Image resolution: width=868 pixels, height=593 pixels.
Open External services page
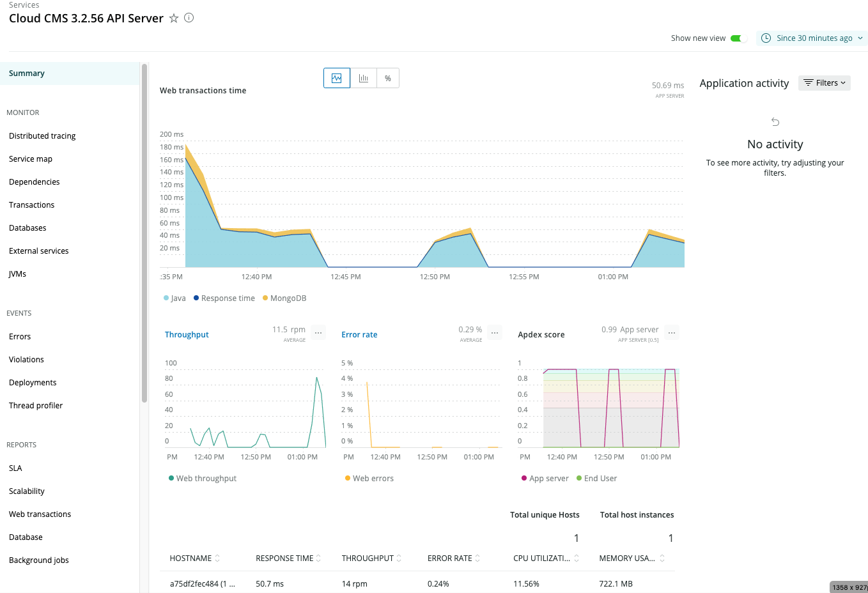[39, 251]
